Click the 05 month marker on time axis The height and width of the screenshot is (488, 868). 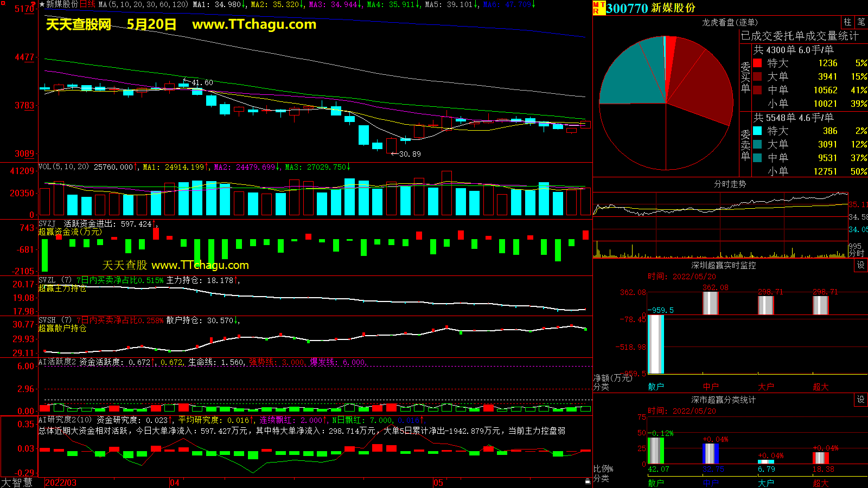tap(438, 483)
